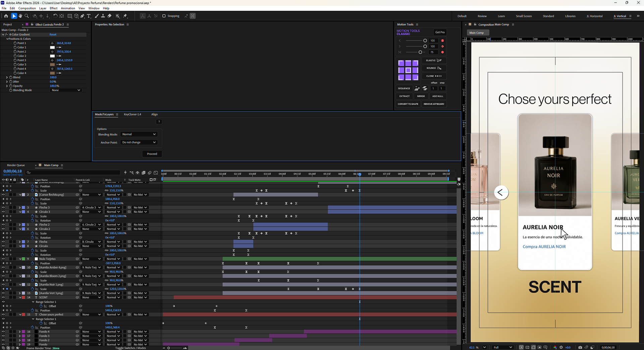Image resolution: width=644 pixels, height=350 pixels.
Task: Open Blending Mode dropdown in Effect Controls
Action: click(66, 90)
